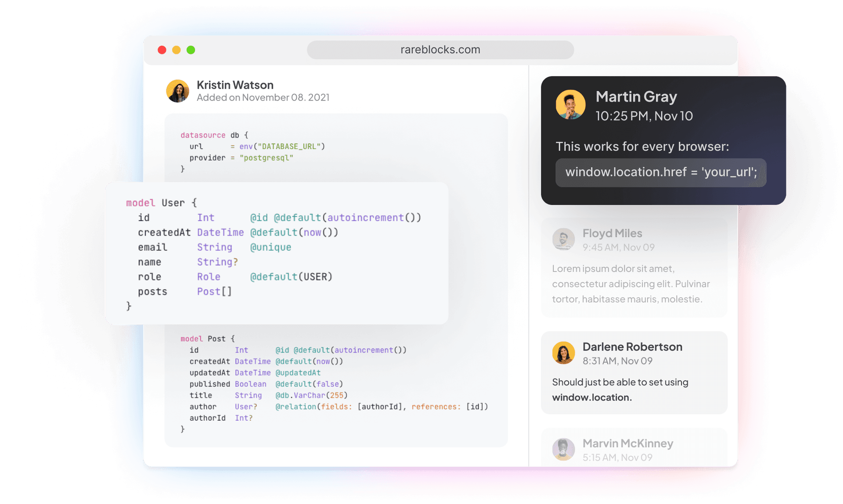Click the Added on November 08 date
The width and height of the screenshot is (843, 504).
(x=263, y=97)
